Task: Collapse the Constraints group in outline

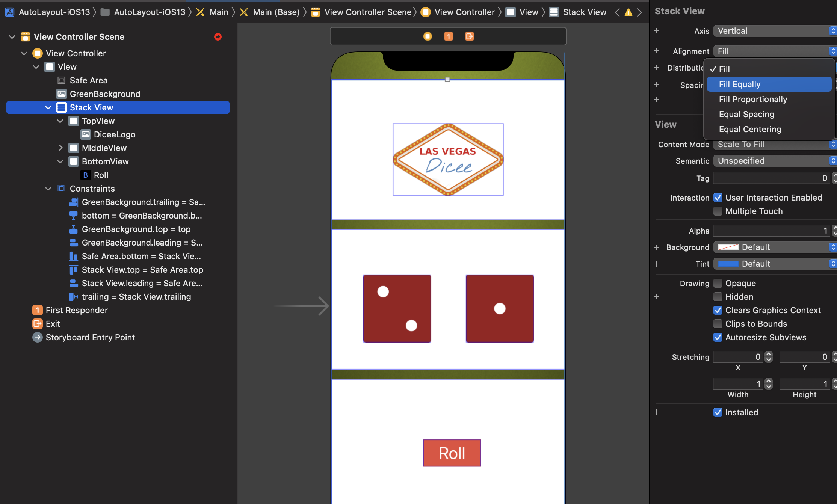Action: [x=48, y=189]
